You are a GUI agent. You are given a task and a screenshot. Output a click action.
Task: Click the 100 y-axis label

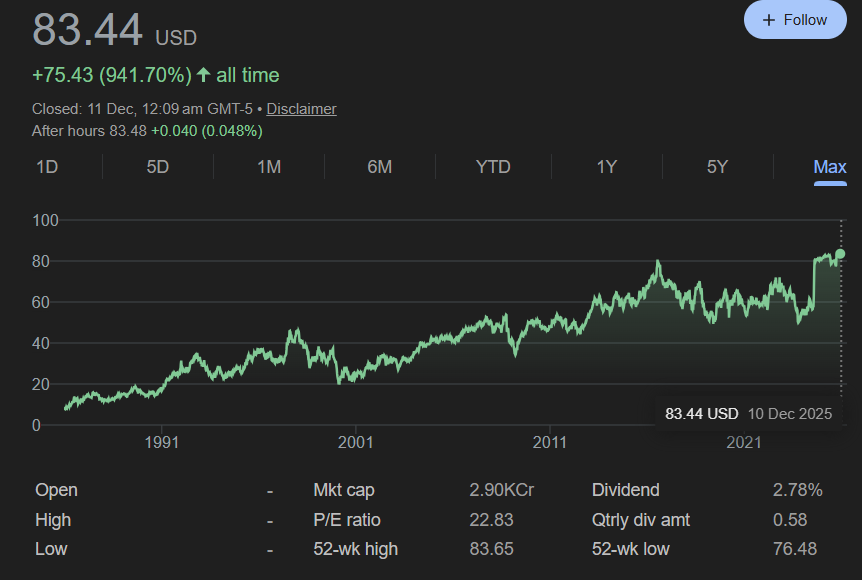click(x=45, y=220)
